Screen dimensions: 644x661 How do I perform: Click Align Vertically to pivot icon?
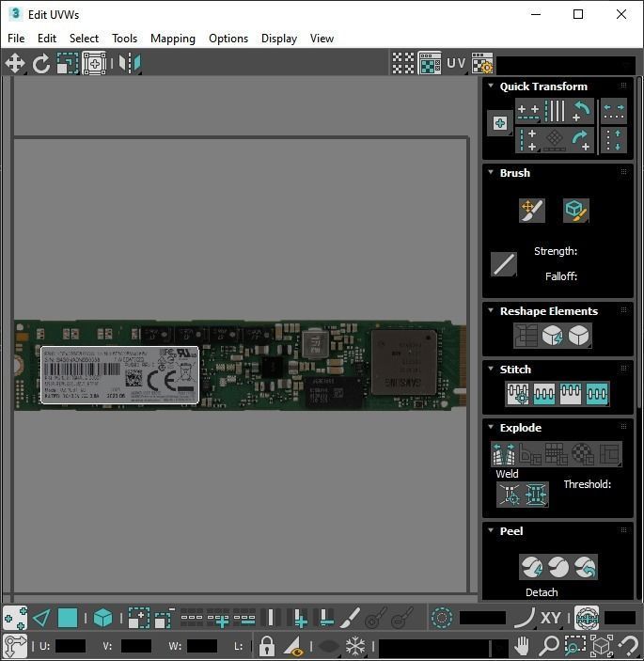click(x=528, y=140)
